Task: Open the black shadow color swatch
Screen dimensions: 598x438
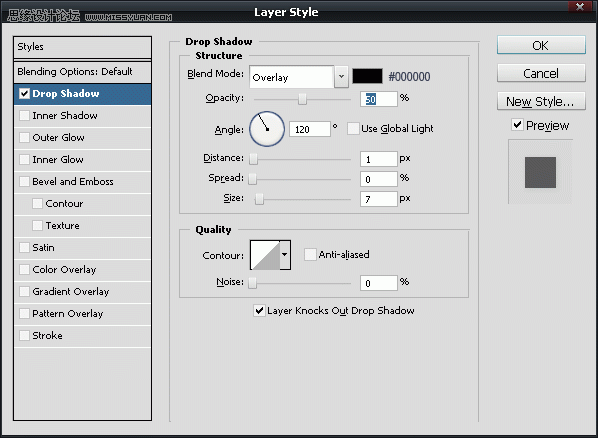Action: pyautogui.click(x=367, y=76)
